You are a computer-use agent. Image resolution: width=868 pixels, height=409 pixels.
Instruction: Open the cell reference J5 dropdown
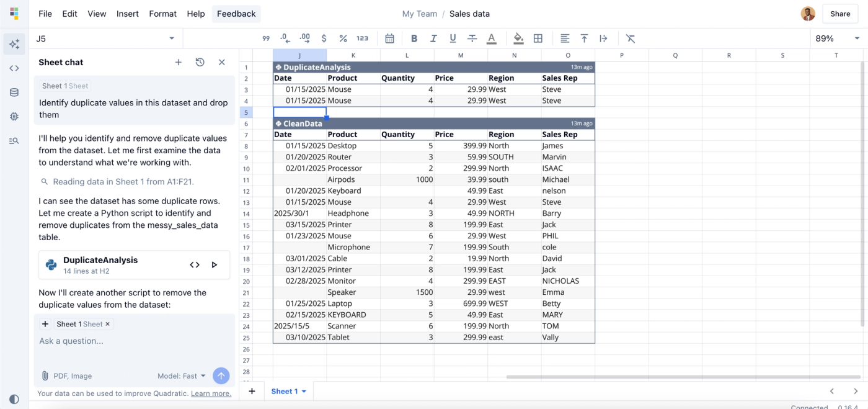(x=172, y=38)
